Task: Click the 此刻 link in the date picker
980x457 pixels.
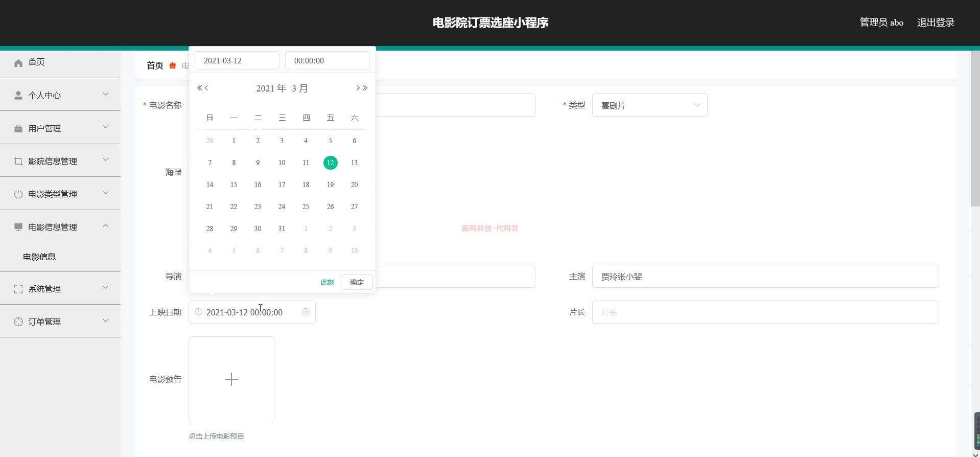Action: point(327,282)
